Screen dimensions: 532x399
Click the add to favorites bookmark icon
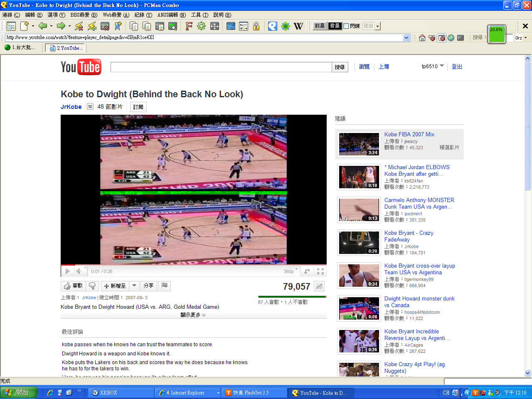tap(118, 26)
